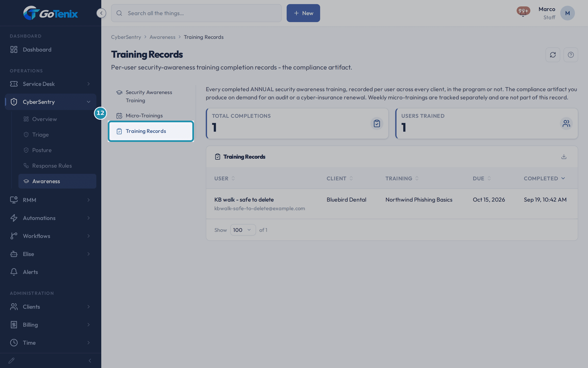Select Response Rules under CyberSentry
This screenshot has height=368, width=588.
tap(57, 166)
